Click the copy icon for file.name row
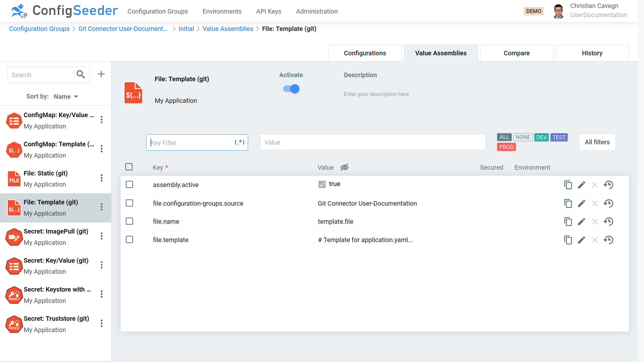 coord(568,221)
